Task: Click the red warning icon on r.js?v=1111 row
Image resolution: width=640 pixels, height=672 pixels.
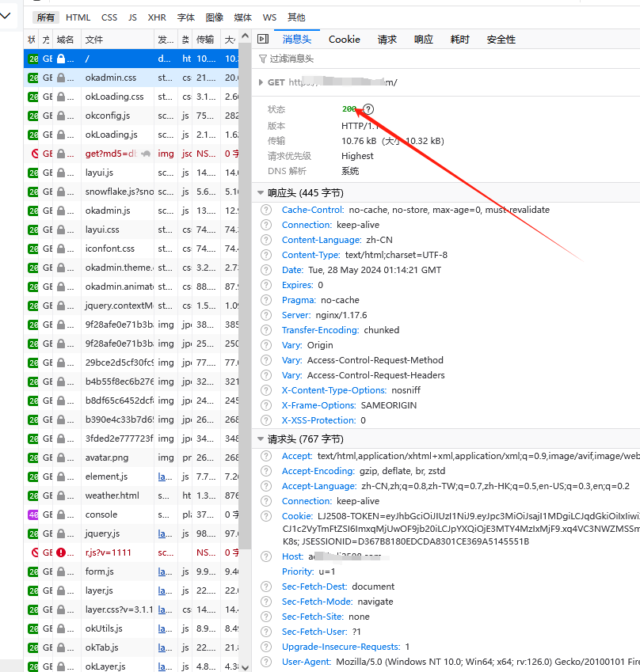Action: pyautogui.click(x=61, y=552)
